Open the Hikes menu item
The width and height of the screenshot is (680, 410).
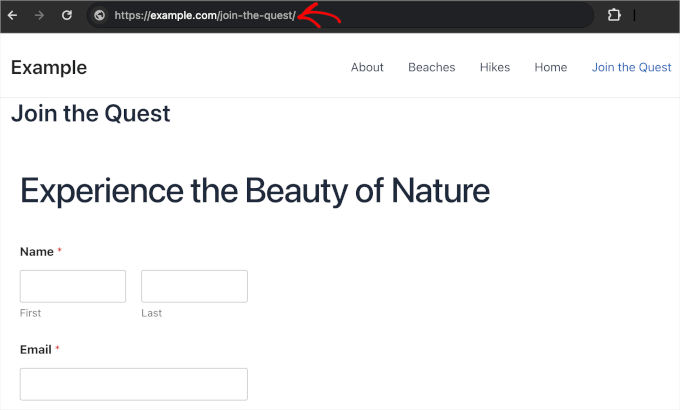495,67
